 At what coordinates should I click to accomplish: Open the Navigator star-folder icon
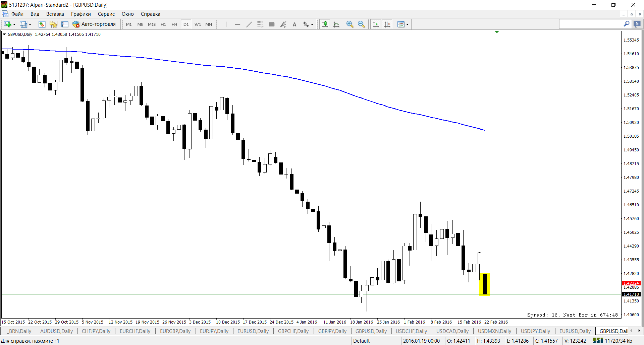tap(53, 24)
